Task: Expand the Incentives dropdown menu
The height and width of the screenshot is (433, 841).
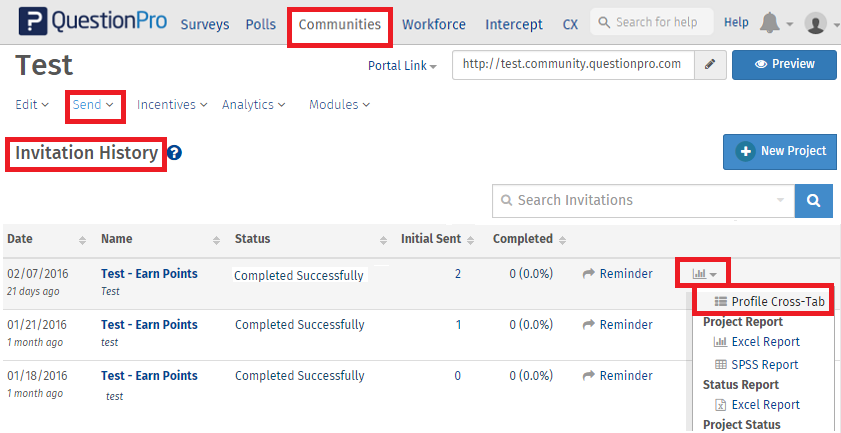Action: (x=172, y=104)
